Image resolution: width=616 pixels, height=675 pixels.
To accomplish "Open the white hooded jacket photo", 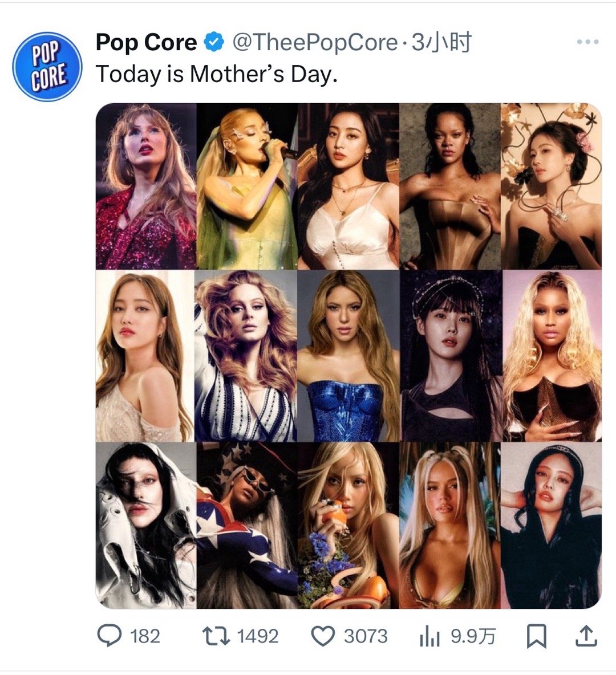I will tap(145, 525).
